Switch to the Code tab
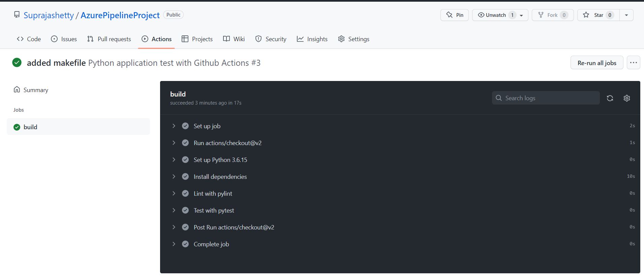This screenshot has height=276, width=644. point(29,39)
